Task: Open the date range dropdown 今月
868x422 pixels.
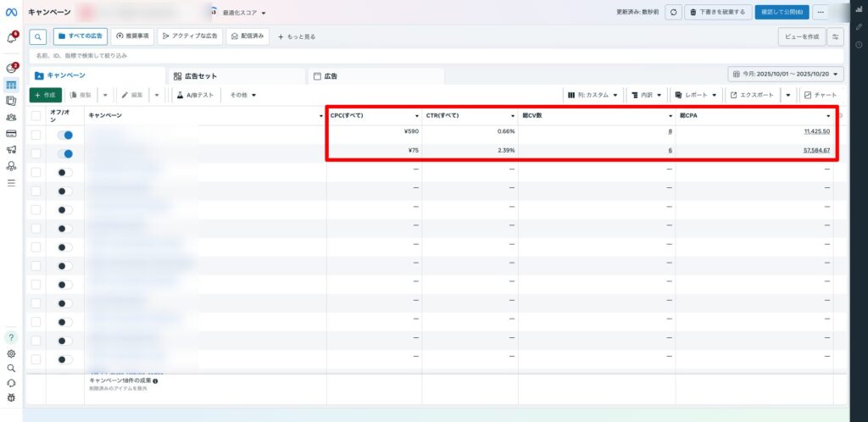Action: point(785,75)
